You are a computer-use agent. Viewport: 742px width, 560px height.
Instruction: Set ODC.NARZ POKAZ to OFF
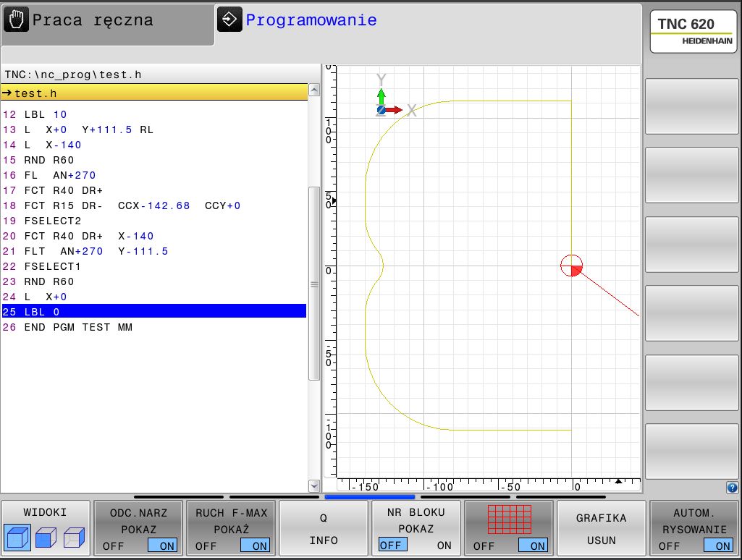pos(113,546)
